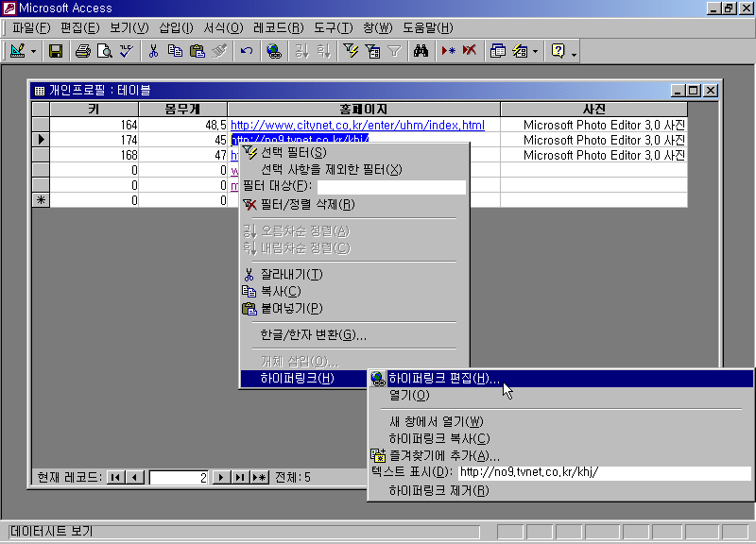Click the 필터 대상(F) input box
Viewport: 756px width, 544px height.
click(391, 187)
